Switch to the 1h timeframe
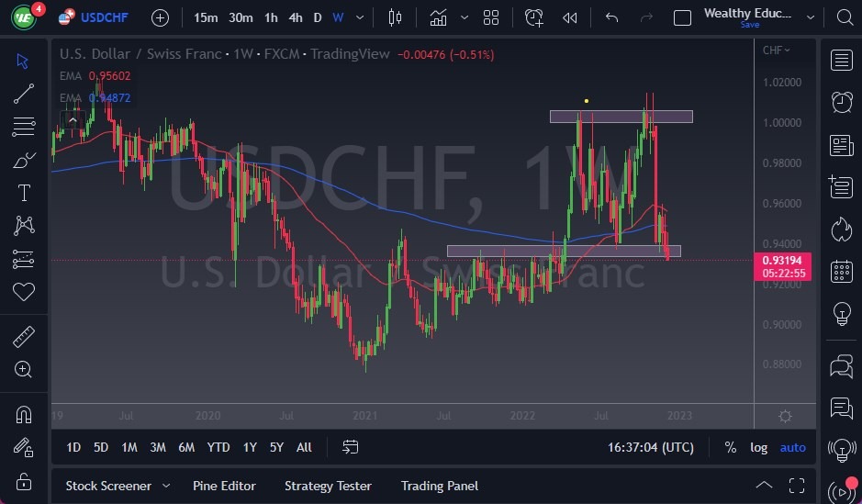Image resolution: width=862 pixels, height=504 pixels. [x=271, y=17]
